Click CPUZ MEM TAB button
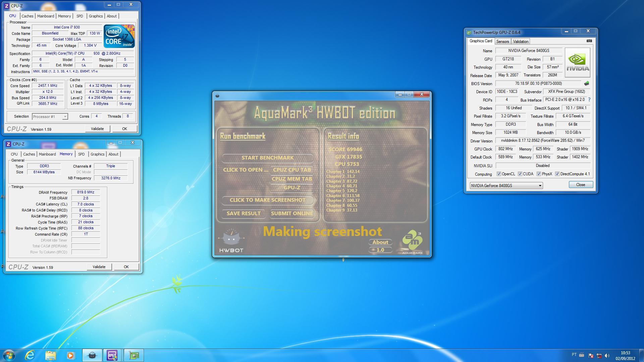 coord(292,179)
